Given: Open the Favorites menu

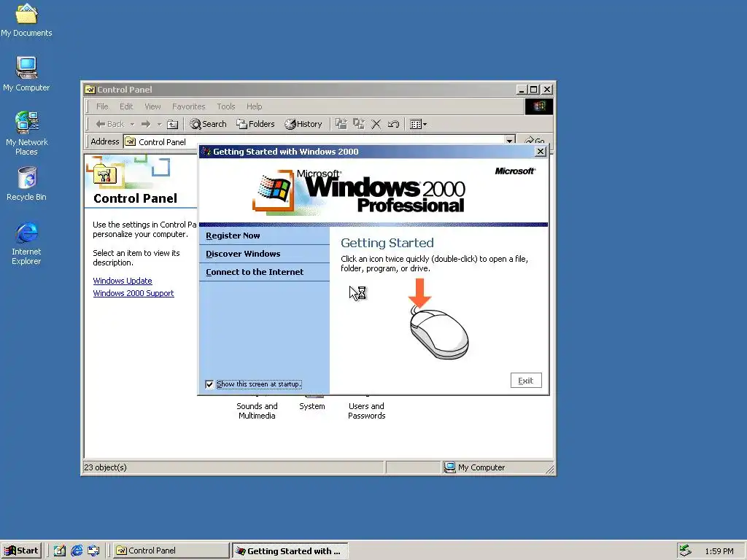Looking at the screenshot, I should point(189,106).
